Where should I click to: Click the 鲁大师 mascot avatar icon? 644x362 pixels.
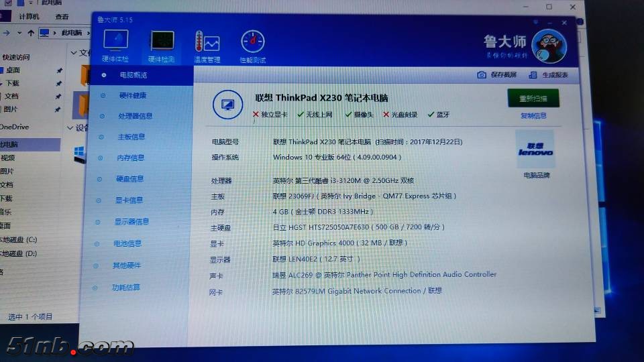tap(549, 46)
